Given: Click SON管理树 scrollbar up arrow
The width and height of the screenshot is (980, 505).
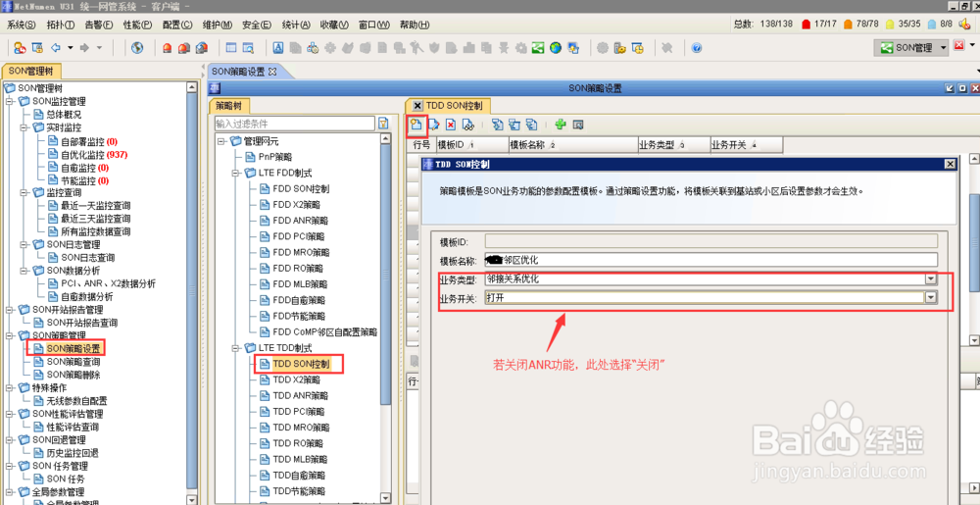Looking at the screenshot, I should [x=192, y=87].
